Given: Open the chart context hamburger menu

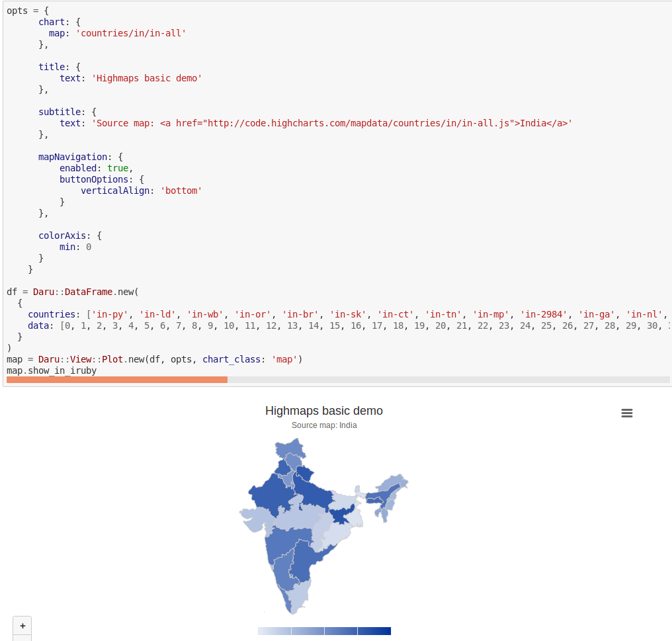Looking at the screenshot, I should click(626, 413).
